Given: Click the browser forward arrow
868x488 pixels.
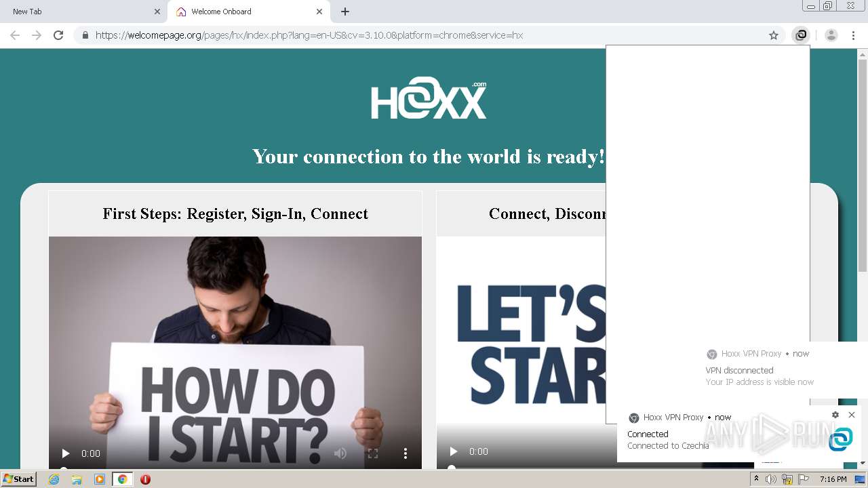Looking at the screenshot, I should 37,35.
